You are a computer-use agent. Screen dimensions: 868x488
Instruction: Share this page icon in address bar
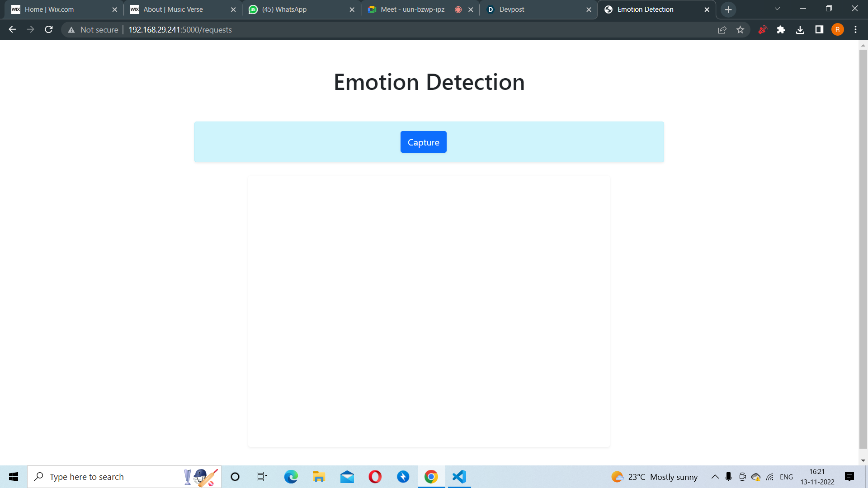(x=722, y=30)
